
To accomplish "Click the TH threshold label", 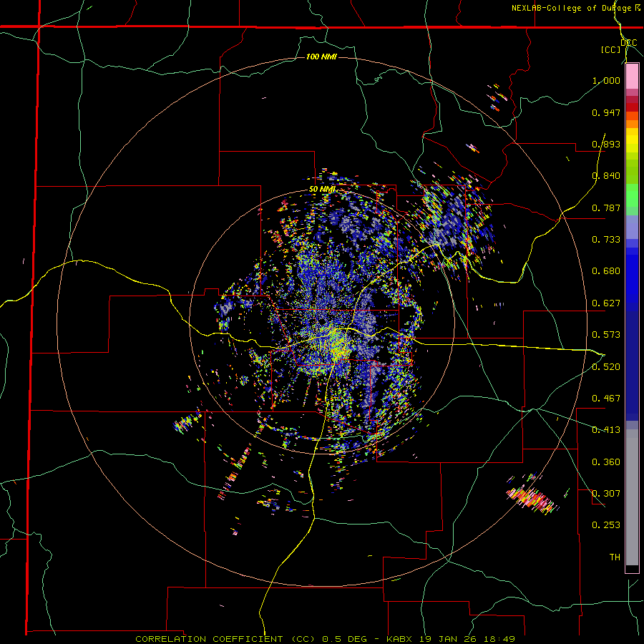I will (x=615, y=557).
